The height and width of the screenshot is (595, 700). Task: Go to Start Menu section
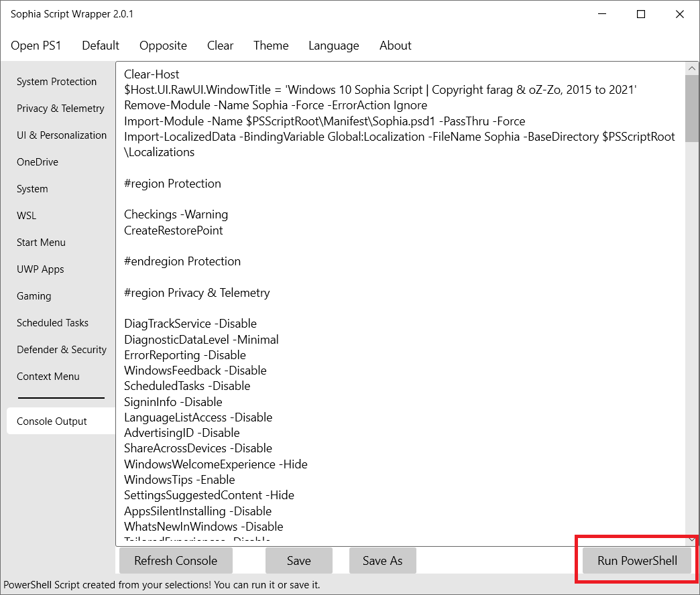41,242
